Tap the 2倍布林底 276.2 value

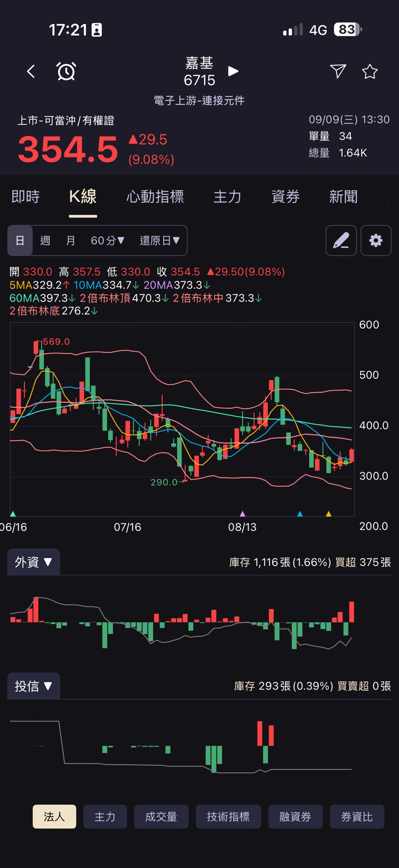click(x=53, y=311)
